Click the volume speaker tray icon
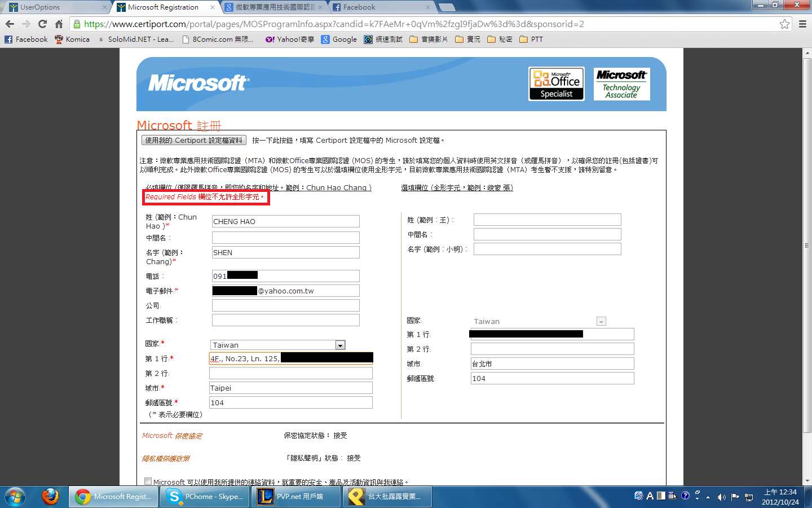The image size is (812, 508). pos(721,497)
